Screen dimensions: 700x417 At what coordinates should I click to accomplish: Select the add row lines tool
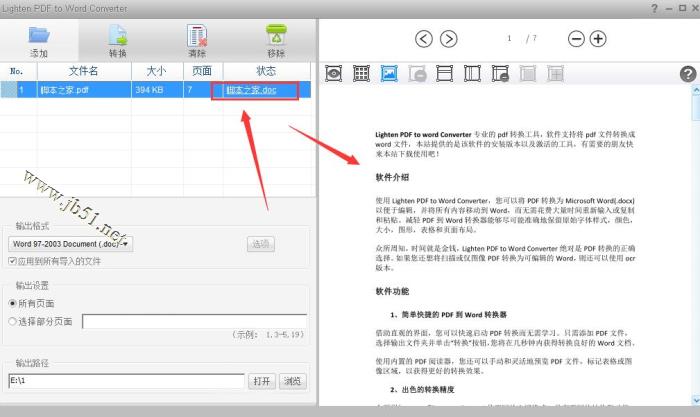(x=444, y=74)
